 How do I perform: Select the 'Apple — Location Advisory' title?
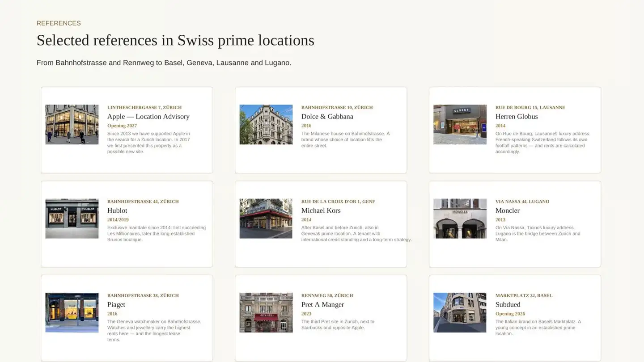point(148,117)
